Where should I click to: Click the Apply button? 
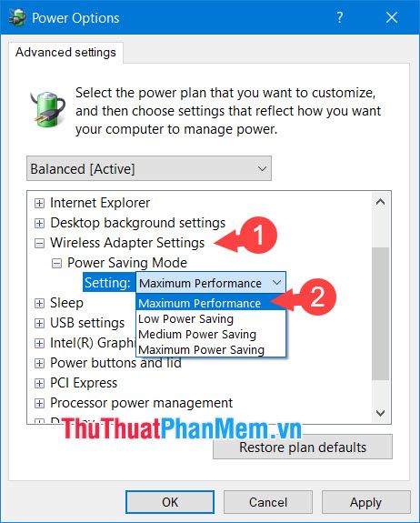click(365, 502)
